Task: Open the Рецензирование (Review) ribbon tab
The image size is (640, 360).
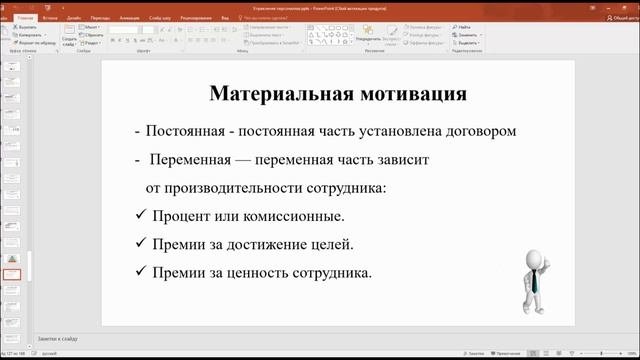Action: click(196, 18)
